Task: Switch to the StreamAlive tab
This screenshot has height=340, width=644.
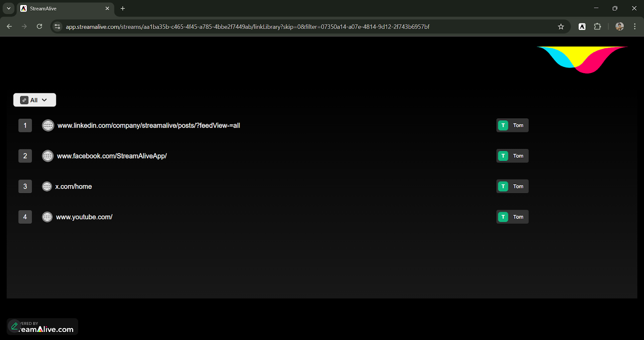Action: coord(65,8)
